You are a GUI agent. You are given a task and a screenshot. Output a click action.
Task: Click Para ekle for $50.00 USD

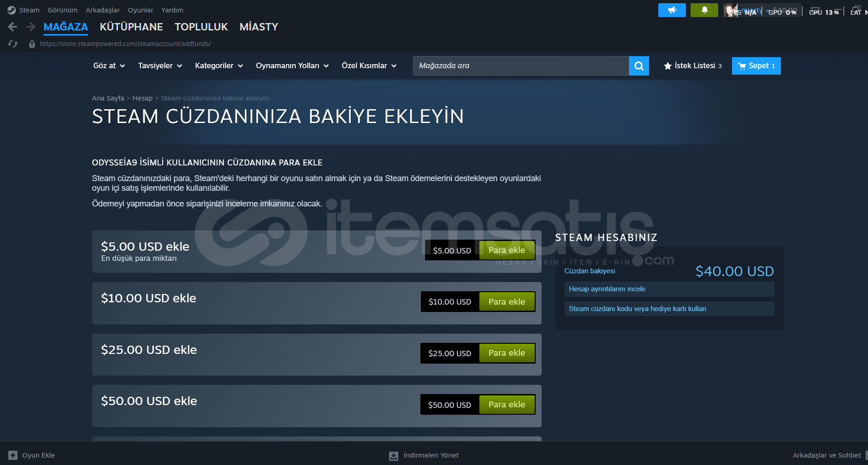pyautogui.click(x=507, y=405)
